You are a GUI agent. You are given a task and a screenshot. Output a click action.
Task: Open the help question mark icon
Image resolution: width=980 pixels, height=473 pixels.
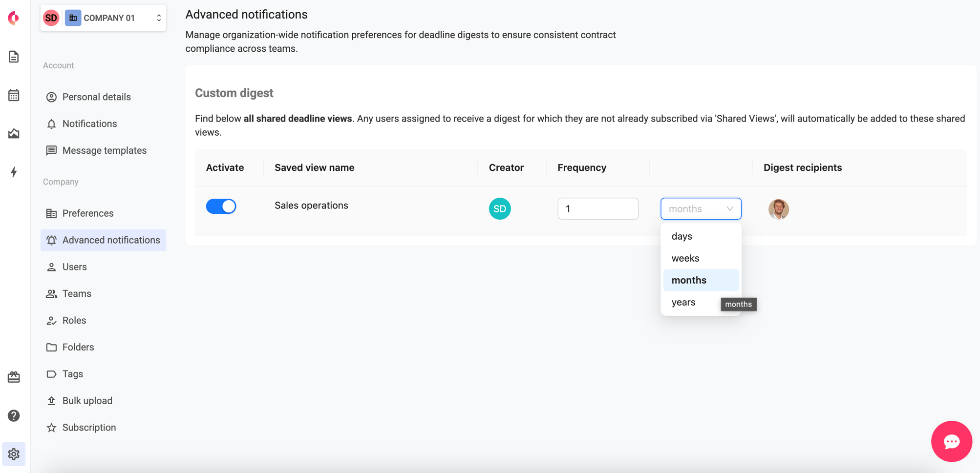(14, 415)
